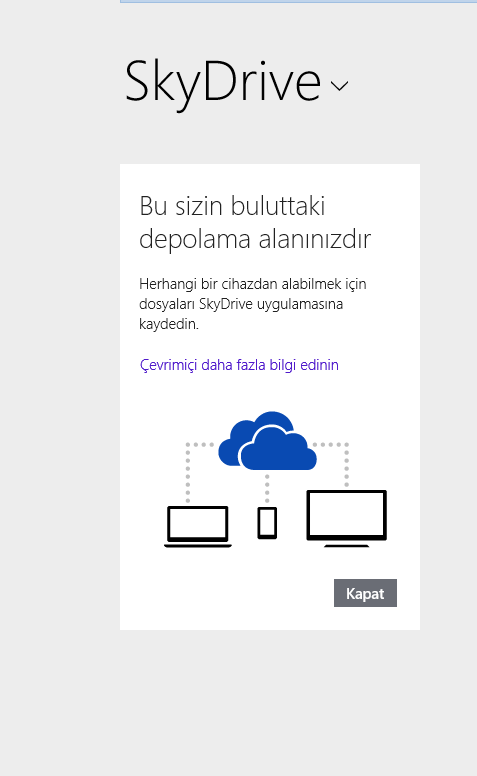Click the word kaydedin in the description

pyautogui.click(x=169, y=324)
